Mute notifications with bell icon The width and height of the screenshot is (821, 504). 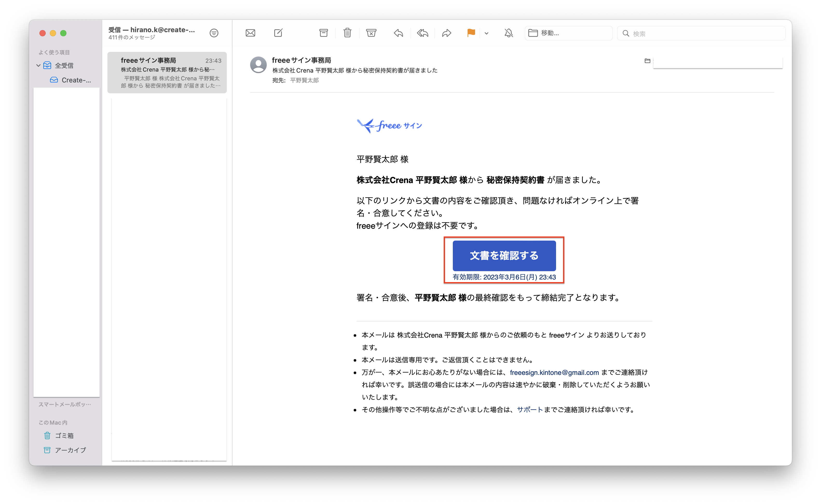tap(508, 33)
